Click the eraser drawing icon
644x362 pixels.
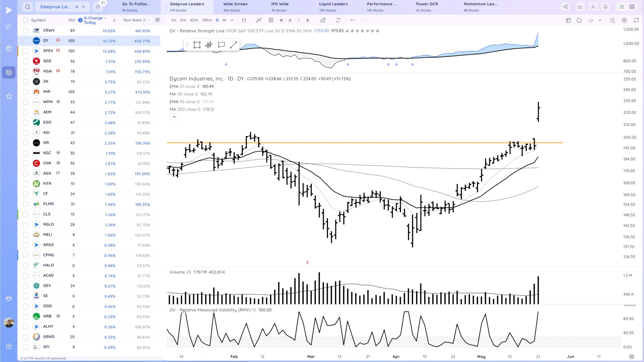(323, 20)
